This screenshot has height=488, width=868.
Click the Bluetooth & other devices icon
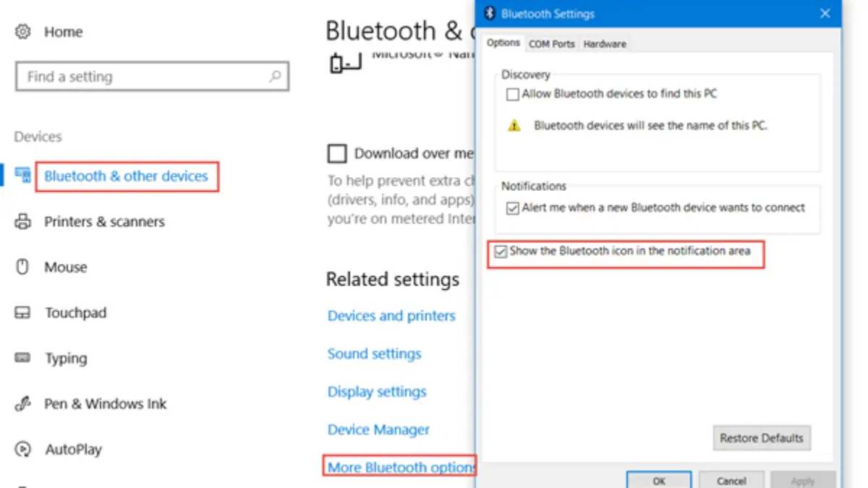(23, 176)
